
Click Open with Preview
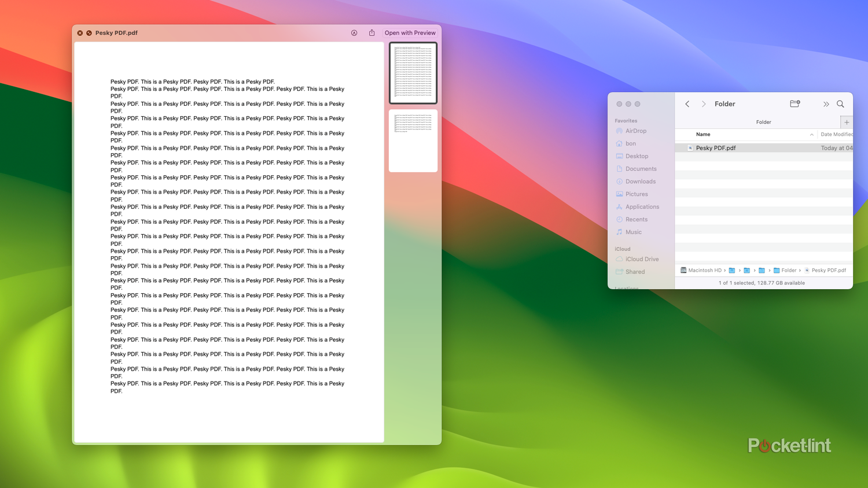pos(410,33)
